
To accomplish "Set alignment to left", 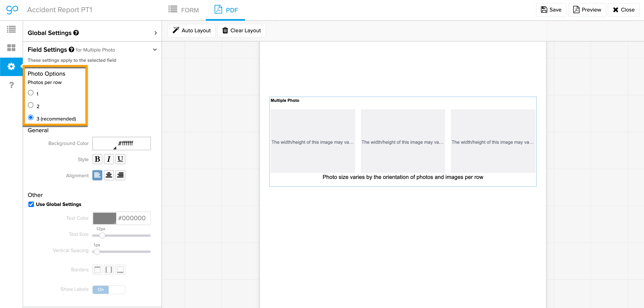I will click(x=97, y=175).
